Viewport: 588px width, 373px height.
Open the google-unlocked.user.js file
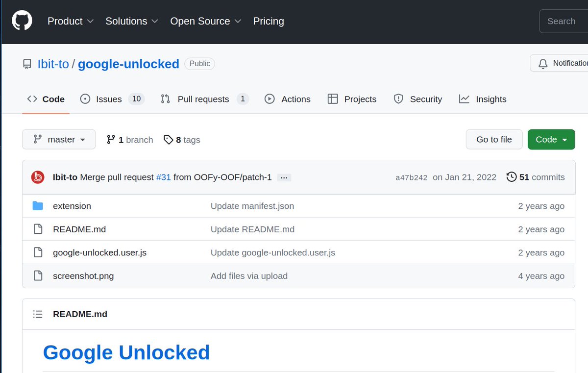pyautogui.click(x=99, y=253)
